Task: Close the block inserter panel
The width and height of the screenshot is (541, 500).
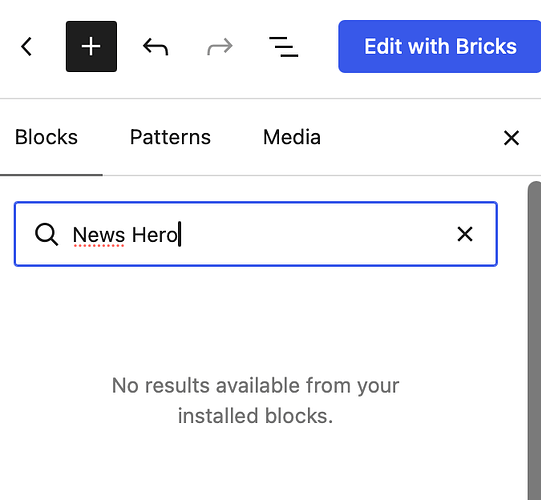Action: (x=511, y=138)
